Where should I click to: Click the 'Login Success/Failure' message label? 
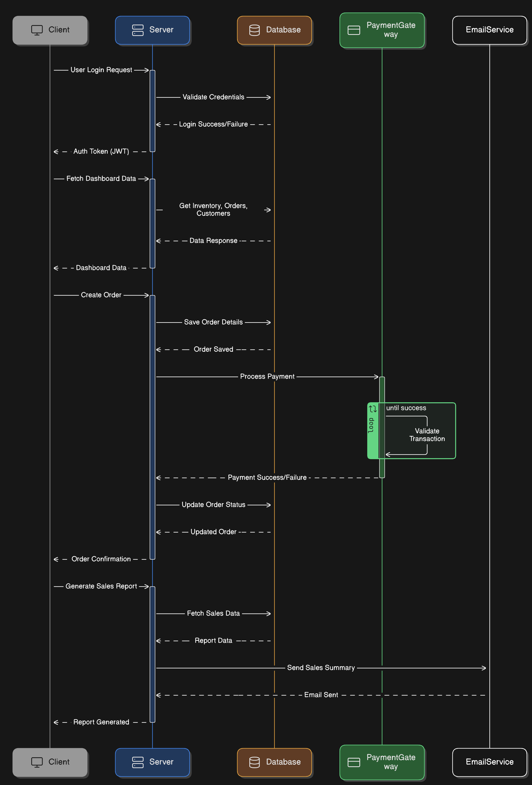(x=213, y=124)
